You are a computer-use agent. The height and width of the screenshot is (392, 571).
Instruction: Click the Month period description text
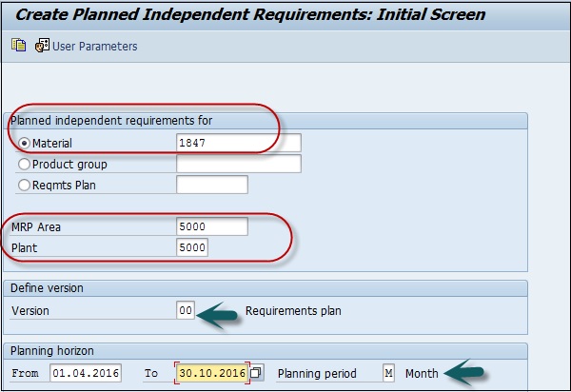(421, 373)
